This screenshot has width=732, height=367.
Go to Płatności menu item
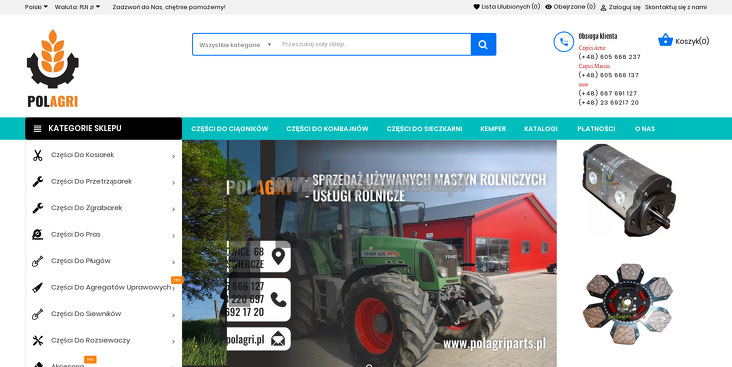click(596, 129)
